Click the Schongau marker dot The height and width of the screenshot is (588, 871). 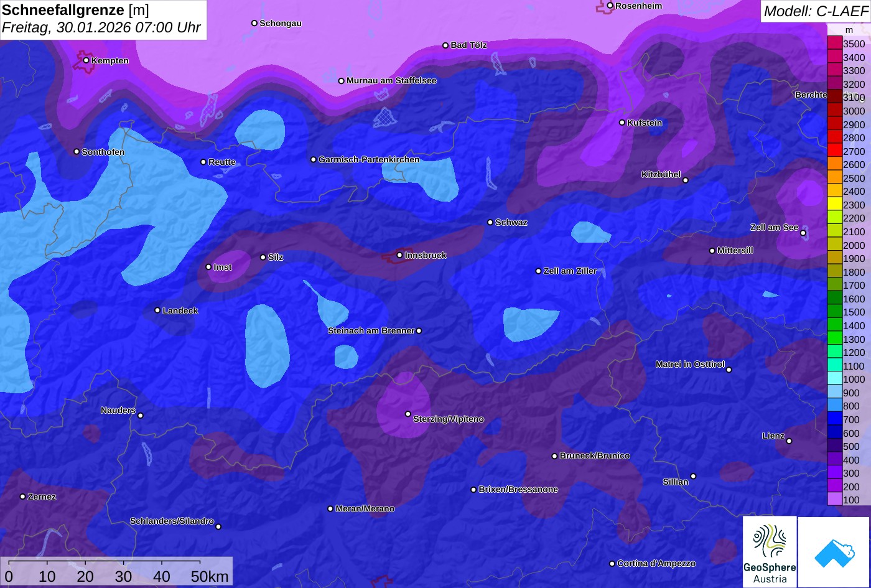tap(254, 23)
